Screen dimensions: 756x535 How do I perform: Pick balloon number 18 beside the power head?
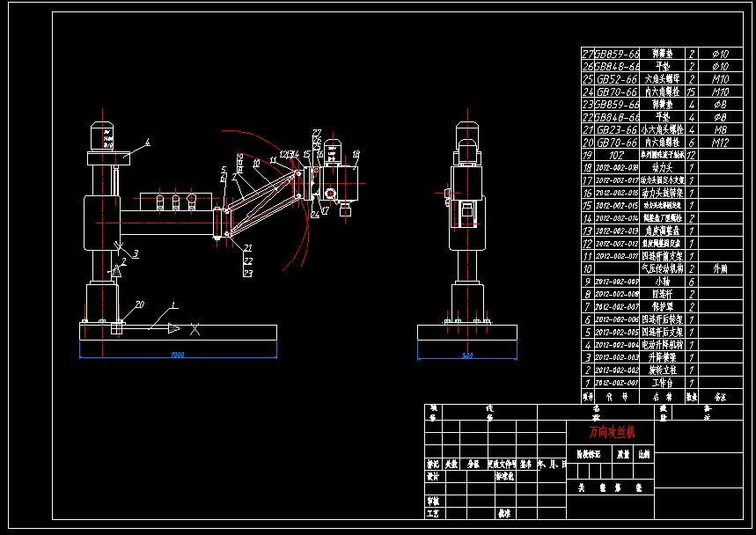(356, 154)
